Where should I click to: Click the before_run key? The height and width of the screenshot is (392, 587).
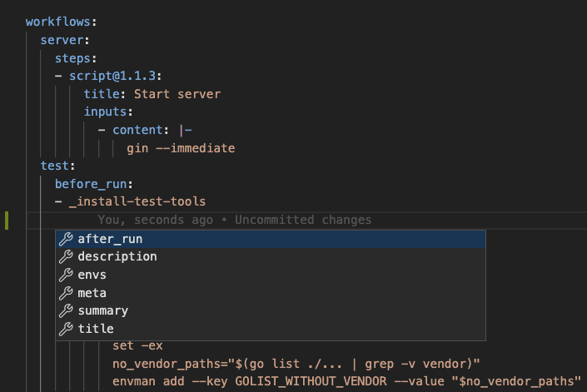[x=94, y=184]
